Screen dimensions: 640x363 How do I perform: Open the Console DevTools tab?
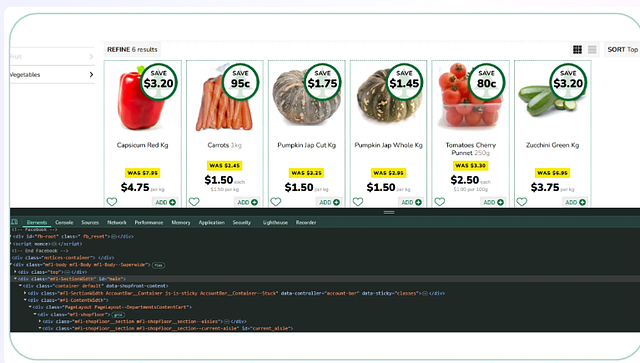coord(64,223)
